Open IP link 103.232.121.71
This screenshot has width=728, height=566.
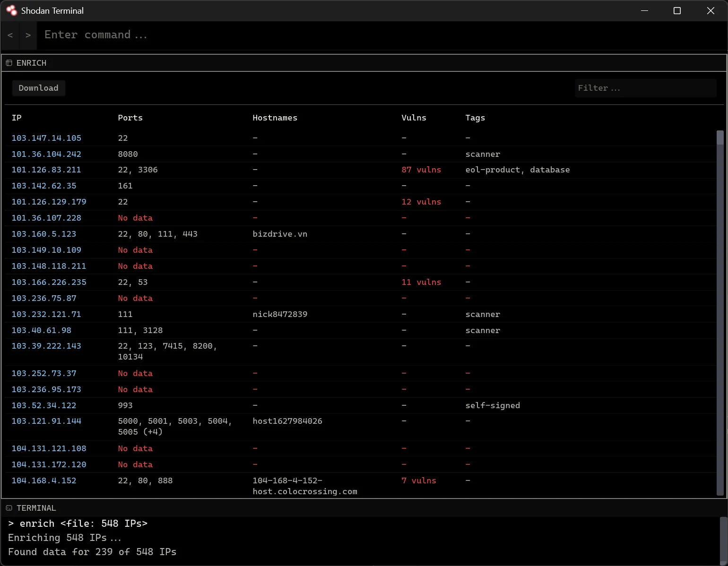(x=46, y=314)
